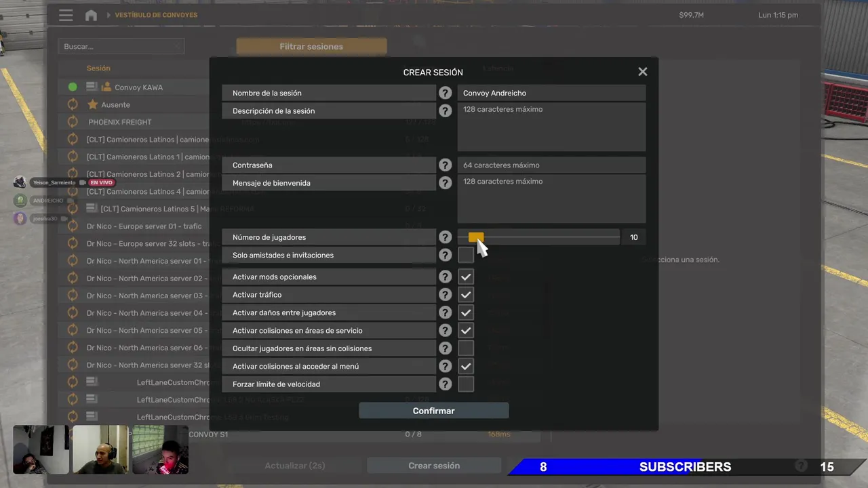The width and height of the screenshot is (868, 488).
Task: Open help for Nombre de la sesión
Action: (x=445, y=93)
